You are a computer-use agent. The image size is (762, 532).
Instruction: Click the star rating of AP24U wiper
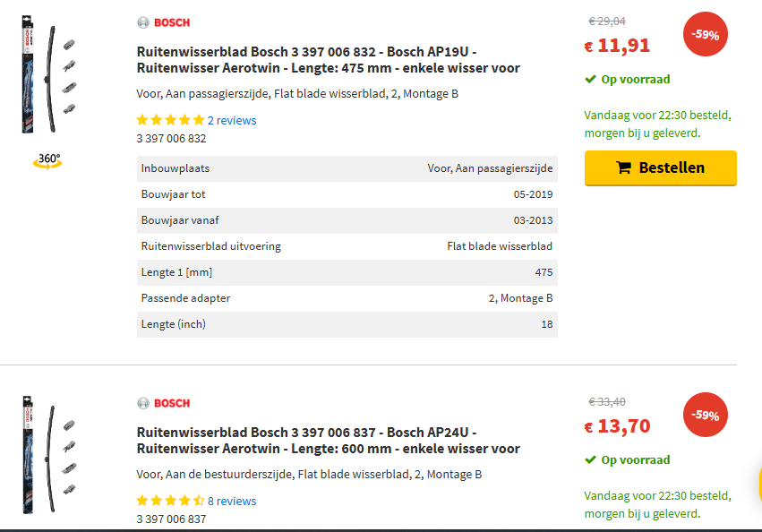coord(170,501)
